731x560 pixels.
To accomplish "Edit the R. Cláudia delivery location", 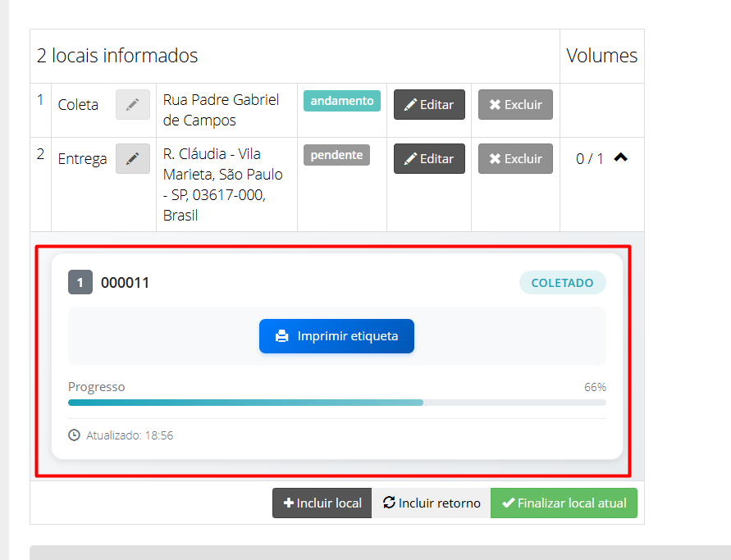I will tap(429, 158).
